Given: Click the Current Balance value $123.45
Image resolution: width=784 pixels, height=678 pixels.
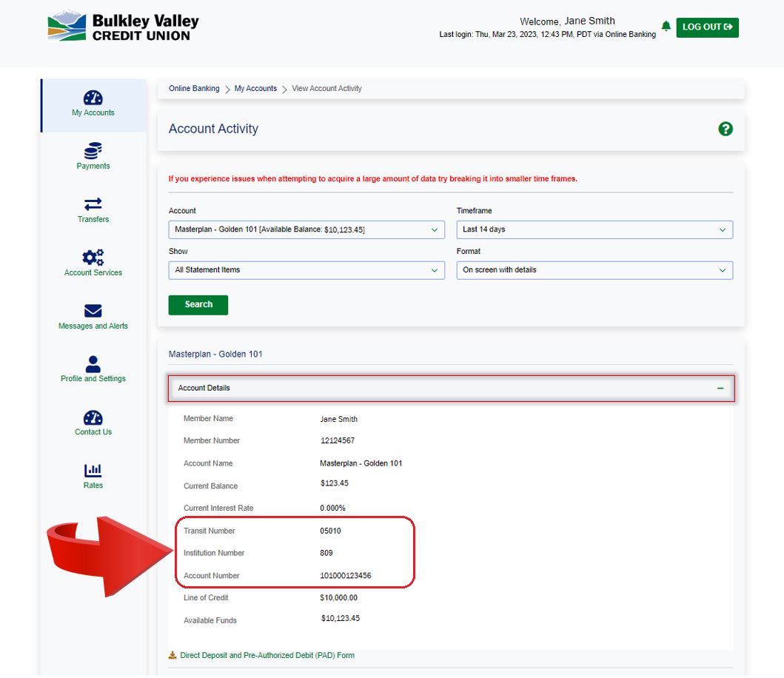Looking at the screenshot, I should click(335, 483).
